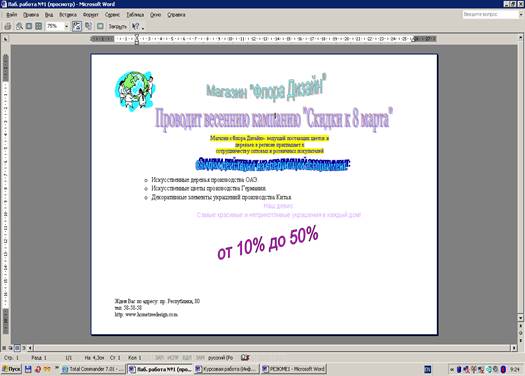This screenshot has width=525, height=376.
Task: Open the 75% zoom dropdown arrow
Action: coord(67,26)
